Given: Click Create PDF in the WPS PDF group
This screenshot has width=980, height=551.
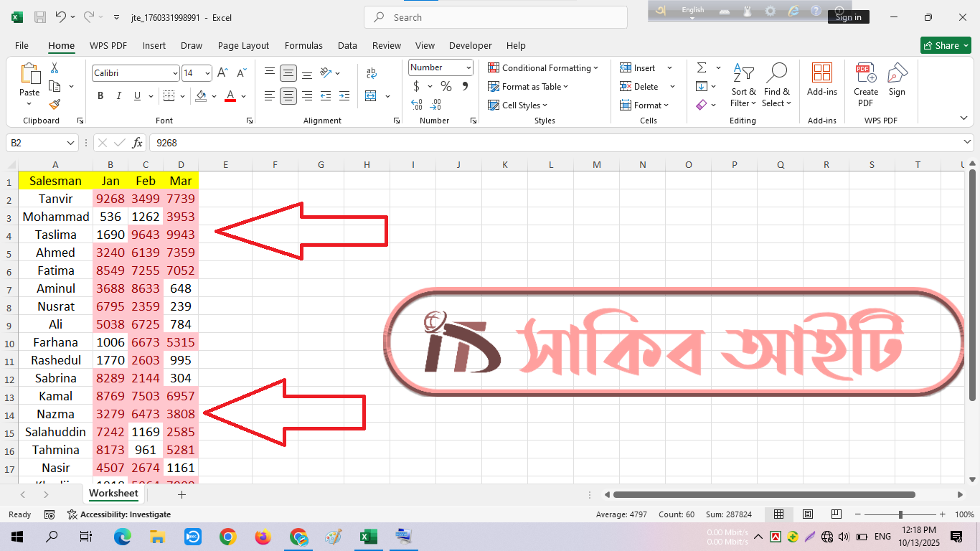Looking at the screenshot, I should (x=865, y=85).
